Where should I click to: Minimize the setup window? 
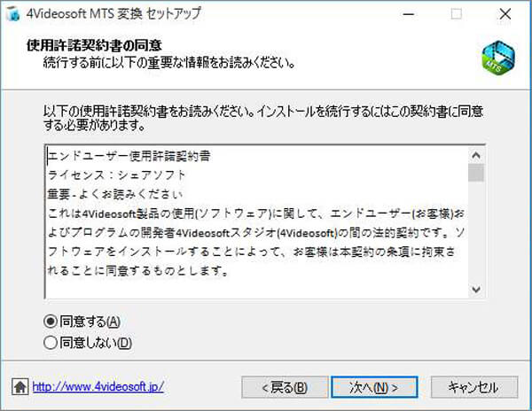(x=409, y=14)
